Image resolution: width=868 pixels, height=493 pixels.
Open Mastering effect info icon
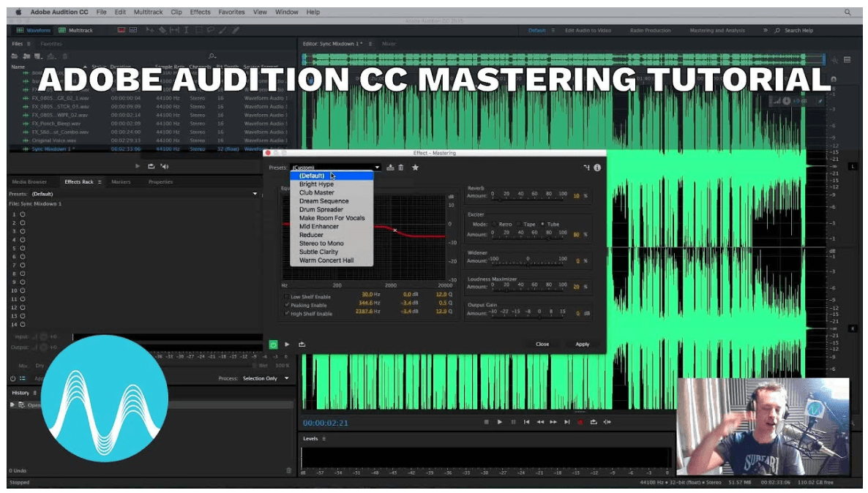coord(597,167)
